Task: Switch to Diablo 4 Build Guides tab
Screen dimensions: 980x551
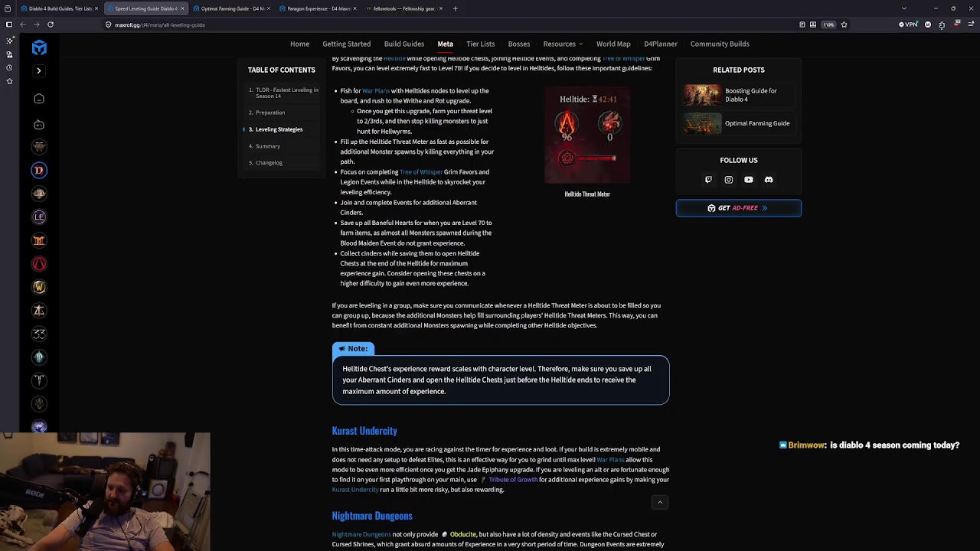Action: (58, 8)
